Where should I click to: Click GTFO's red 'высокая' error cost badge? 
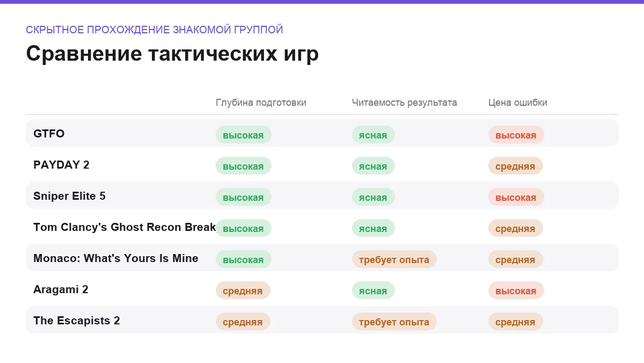coord(516,135)
